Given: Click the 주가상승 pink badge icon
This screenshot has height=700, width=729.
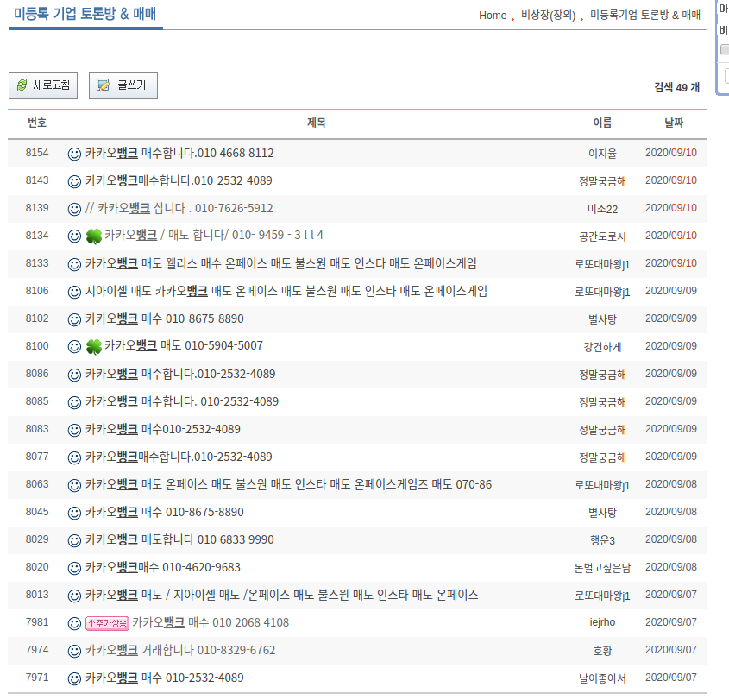Looking at the screenshot, I should pos(107,623).
